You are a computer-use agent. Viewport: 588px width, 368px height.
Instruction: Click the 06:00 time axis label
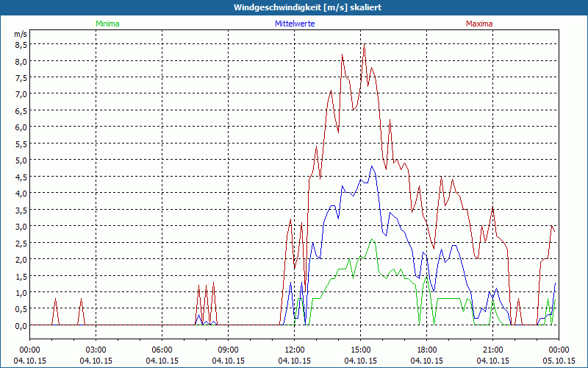[x=162, y=350]
